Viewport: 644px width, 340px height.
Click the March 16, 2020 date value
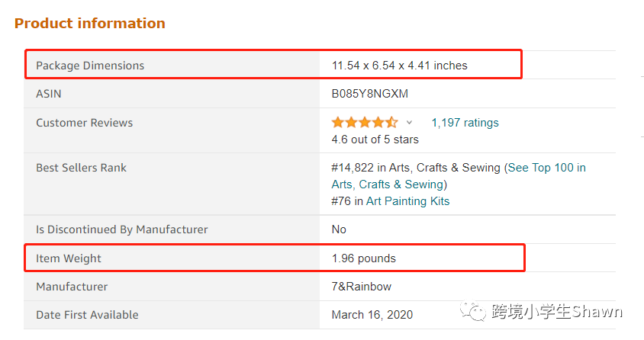[372, 315]
